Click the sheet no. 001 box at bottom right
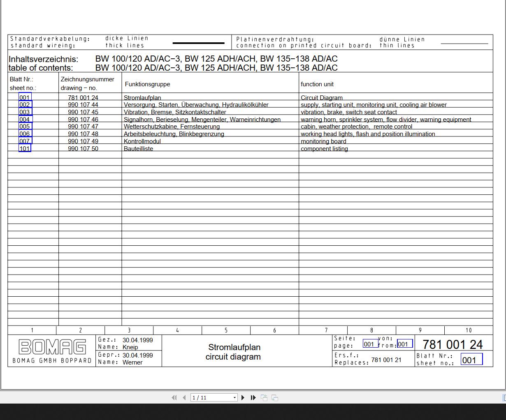This screenshot has width=506, height=420. point(471,360)
